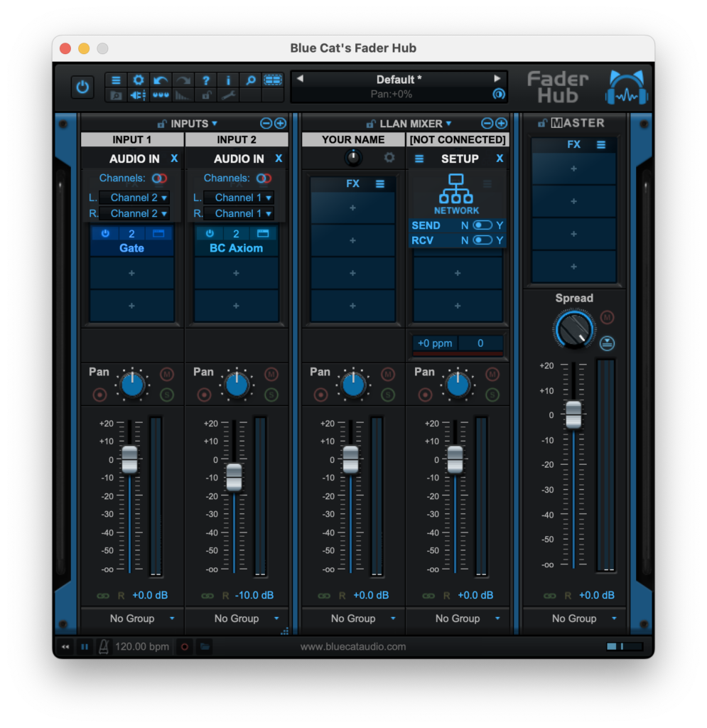Open BC Axiom plugin editor window icon
The height and width of the screenshot is (728, 707).
click(x=263, y=233)
